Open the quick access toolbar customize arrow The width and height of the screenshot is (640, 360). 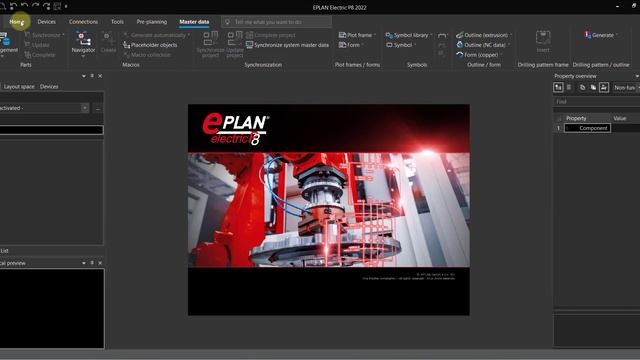click(x=66, y=7)
